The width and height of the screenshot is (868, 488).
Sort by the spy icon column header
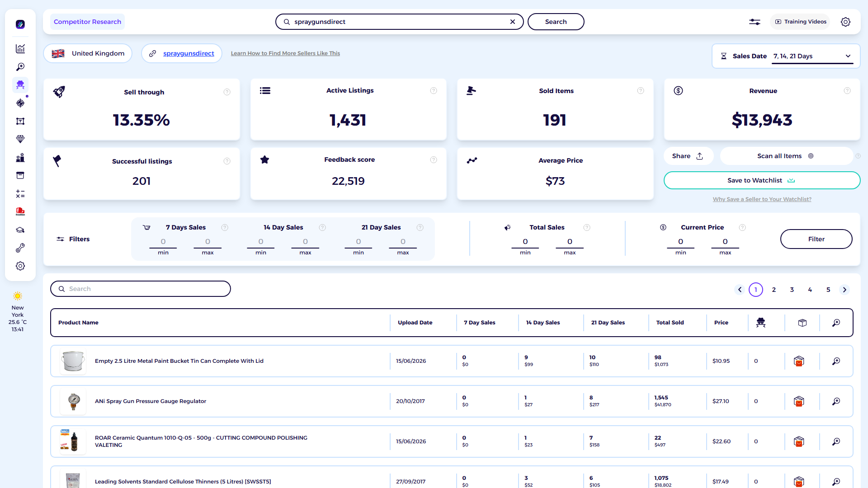coord(761,323)
